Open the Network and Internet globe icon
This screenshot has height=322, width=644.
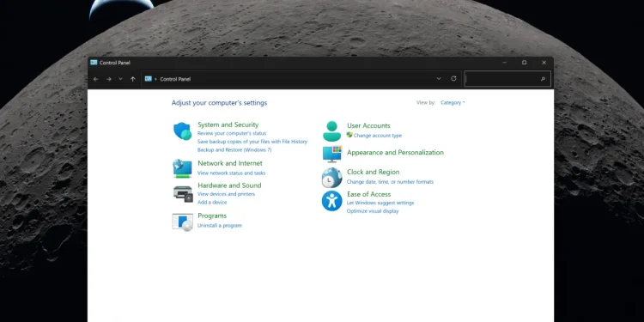click(182, 168)
